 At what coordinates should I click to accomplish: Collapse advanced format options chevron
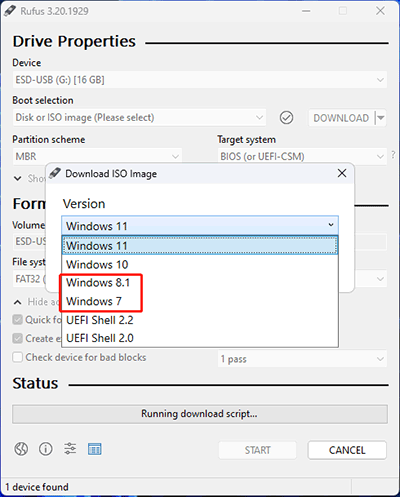pos(18,302)
